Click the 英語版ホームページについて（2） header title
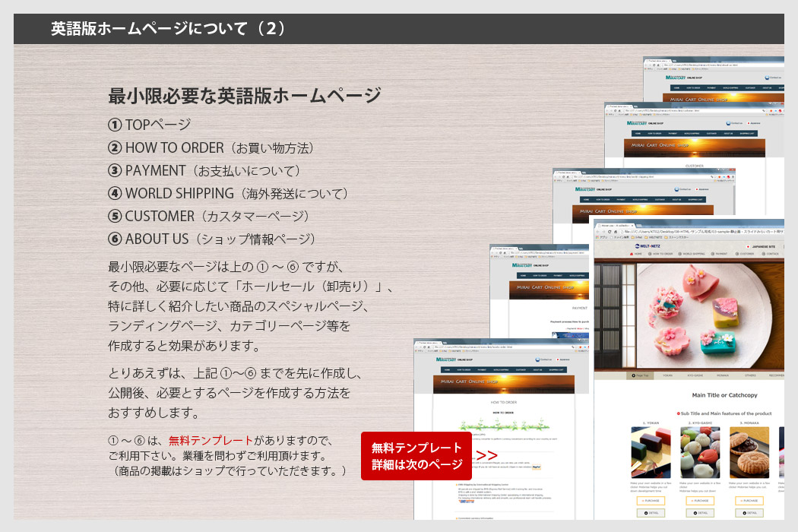The width and height of the screenshot is (798, 532). pos(169,29)
